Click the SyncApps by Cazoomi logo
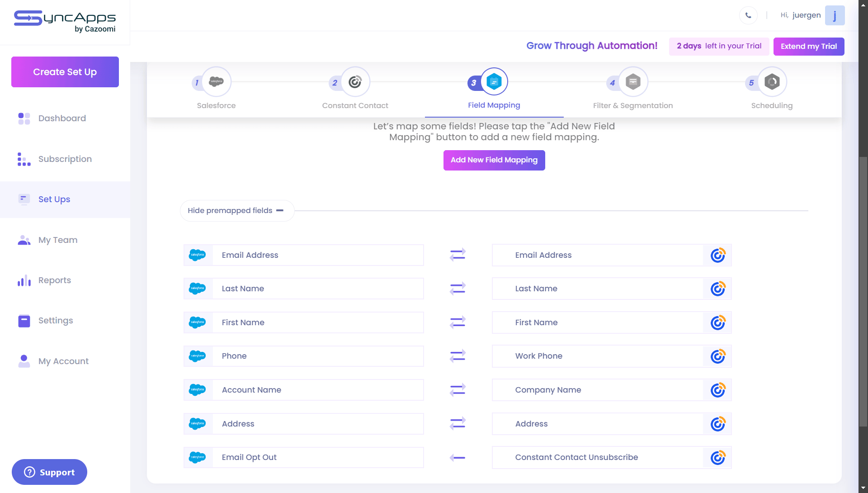868x493 pixels. (65, 21)
